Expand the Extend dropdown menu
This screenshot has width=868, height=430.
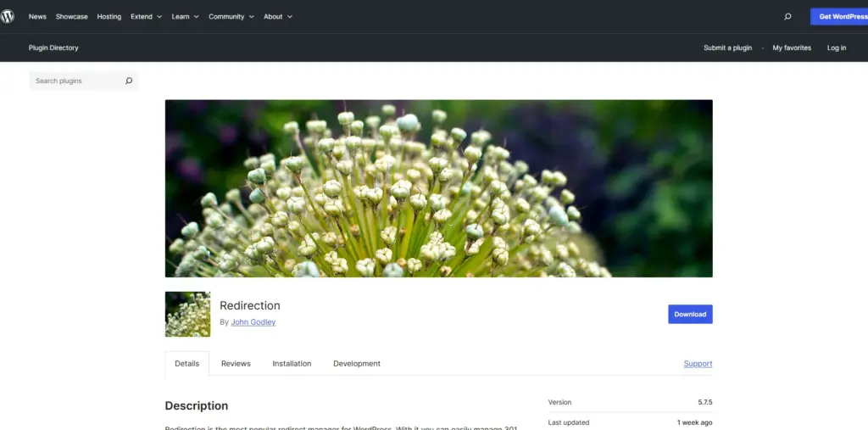(146, 16)
